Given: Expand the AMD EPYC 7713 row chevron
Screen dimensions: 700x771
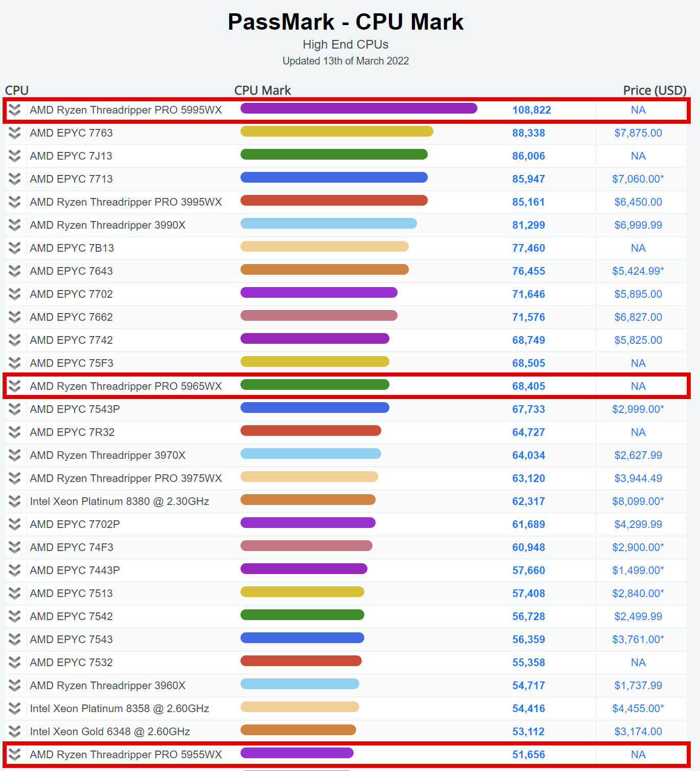Looking at the screenshot, I should point(15,179).
